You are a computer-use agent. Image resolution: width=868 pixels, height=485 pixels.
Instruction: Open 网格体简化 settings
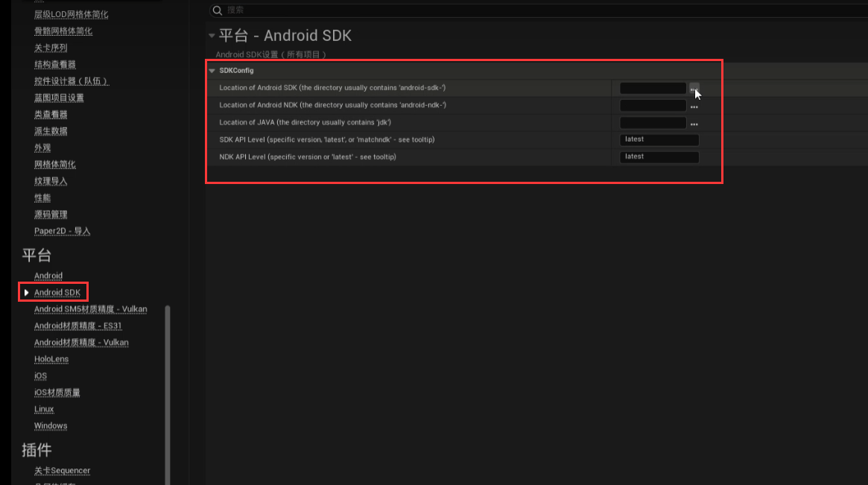pos(55,165)
